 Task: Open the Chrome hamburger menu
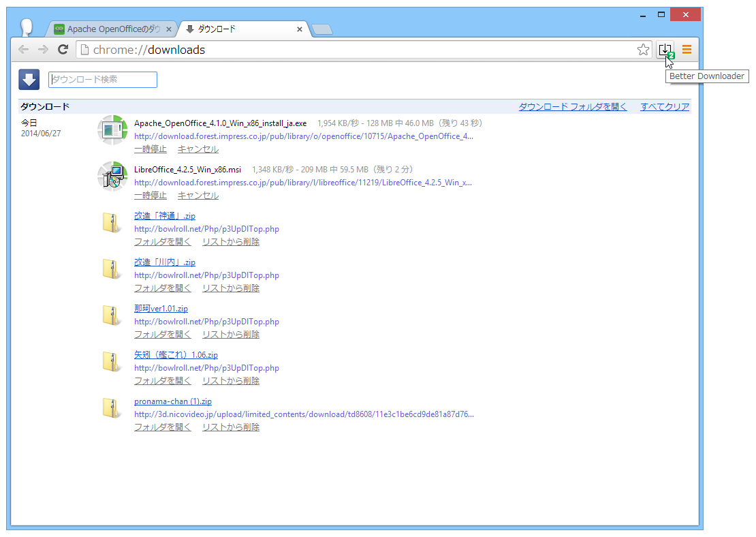[x=687, y=49]
